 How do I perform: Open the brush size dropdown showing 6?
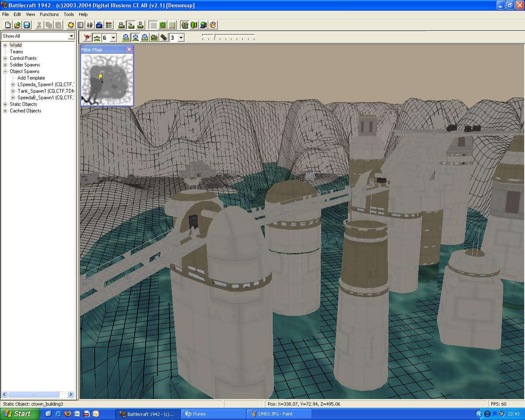tap(114, 38)
